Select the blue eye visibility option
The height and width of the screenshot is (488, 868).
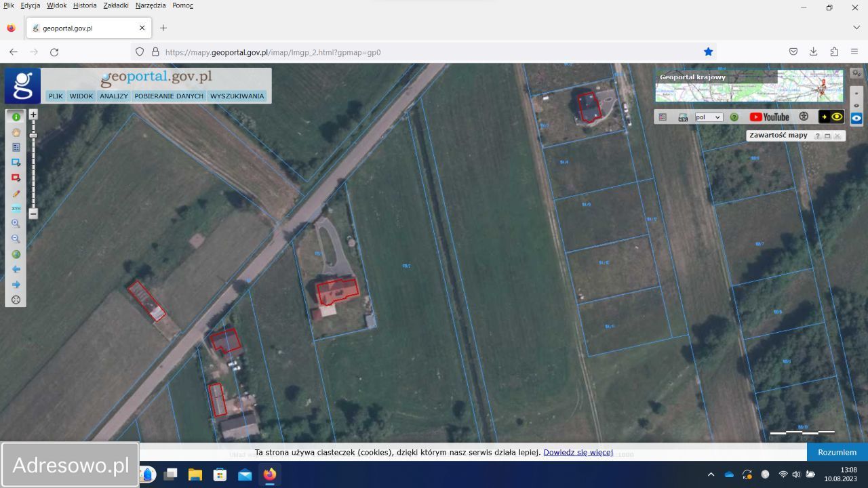(x=856, y=118)
